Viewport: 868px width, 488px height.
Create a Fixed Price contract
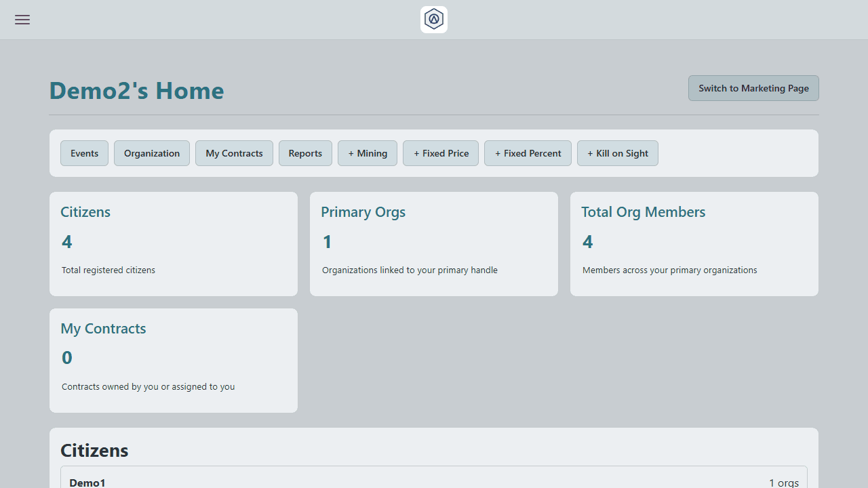click(440, 152)
